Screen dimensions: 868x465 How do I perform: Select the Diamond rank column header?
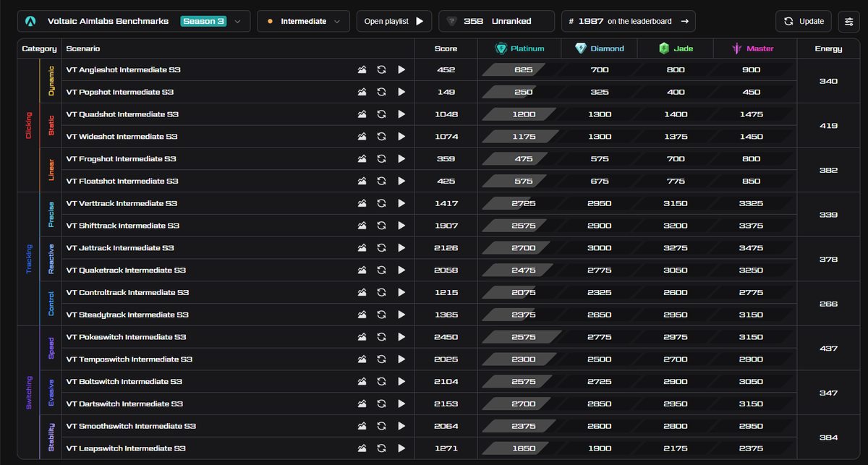click(599, 48)
